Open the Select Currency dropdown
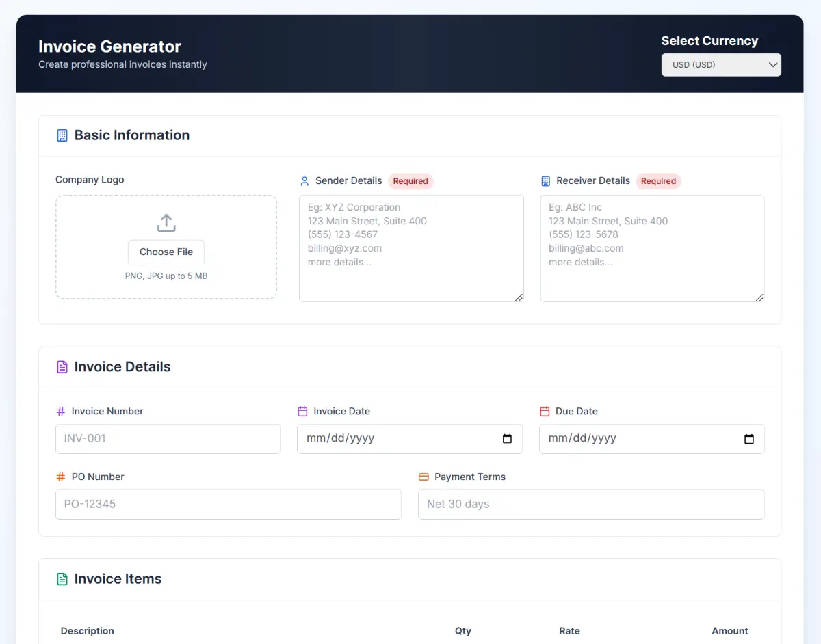821x644 pixels. (x=721, y=65)
